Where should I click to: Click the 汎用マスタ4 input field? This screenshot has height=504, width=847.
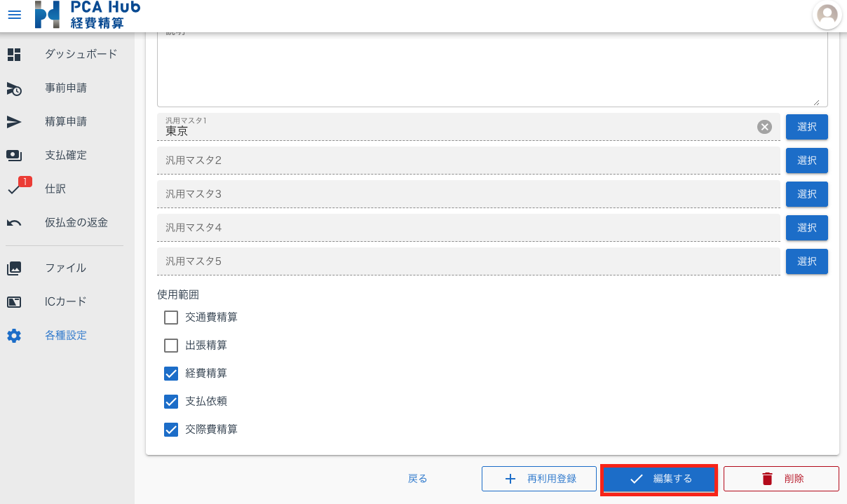click(468, 228)
